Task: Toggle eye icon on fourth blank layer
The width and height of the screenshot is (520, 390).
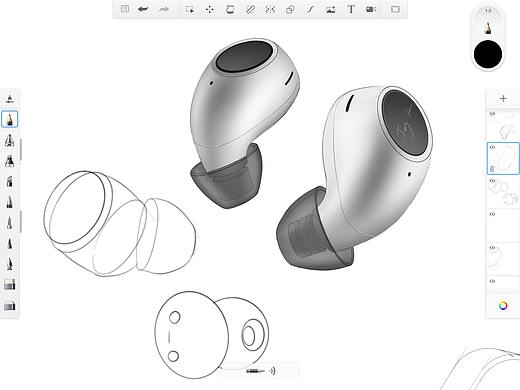Action: click(x=492, y=214)
